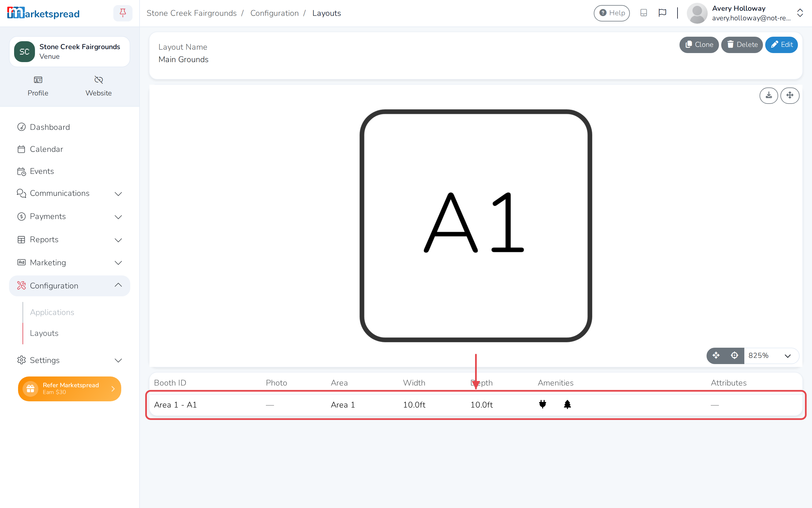Click the pan/move canvas icon
The width and height of the screenshot is (812, 508).
[789, 95]
